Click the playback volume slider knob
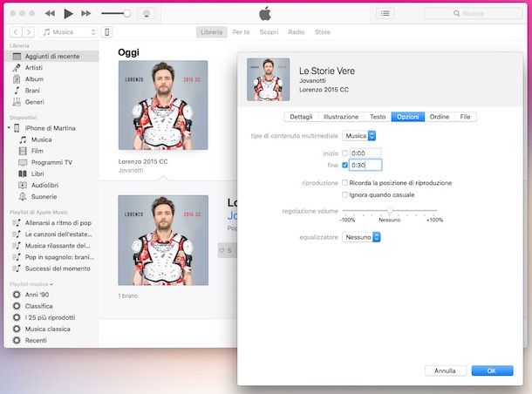The height and width of the screenshot is (394, 532). click(x=126, y=14)
